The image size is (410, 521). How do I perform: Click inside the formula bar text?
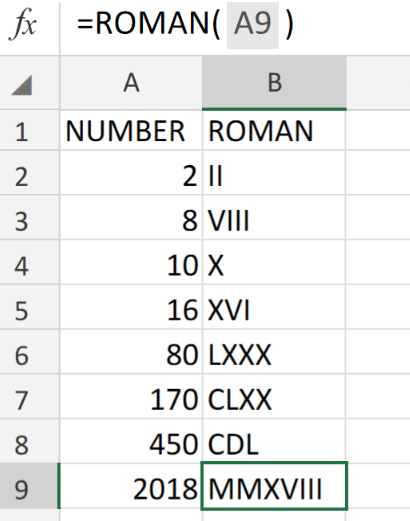pyautogui.click(x=185, y=24)
